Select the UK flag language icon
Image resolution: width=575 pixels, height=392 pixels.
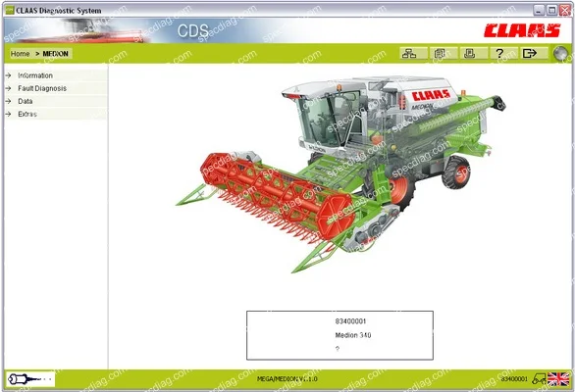(x=558, y=379)
